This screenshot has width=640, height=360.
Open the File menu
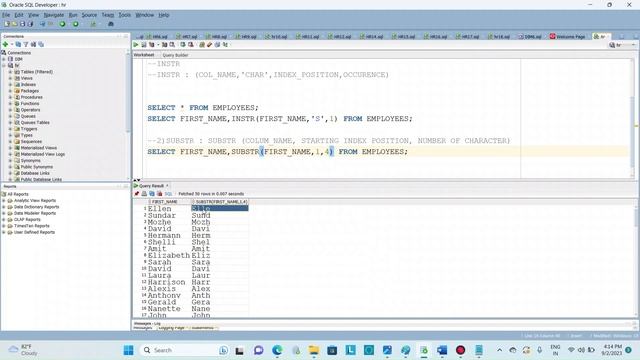(x=6, y=15)
